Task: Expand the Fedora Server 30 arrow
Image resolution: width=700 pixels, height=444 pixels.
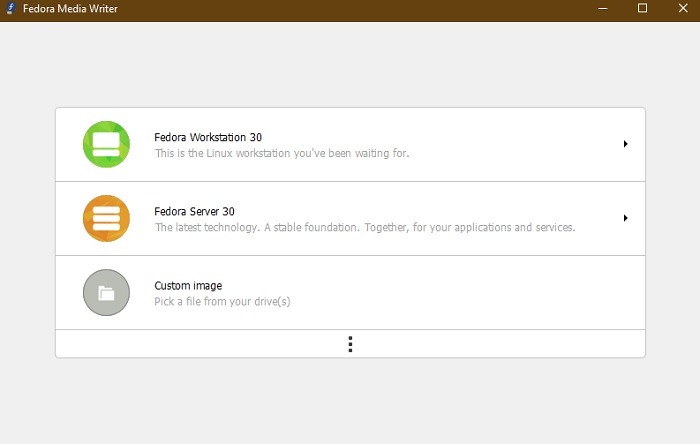Action: pyautogui.click(x=625, y=218)
